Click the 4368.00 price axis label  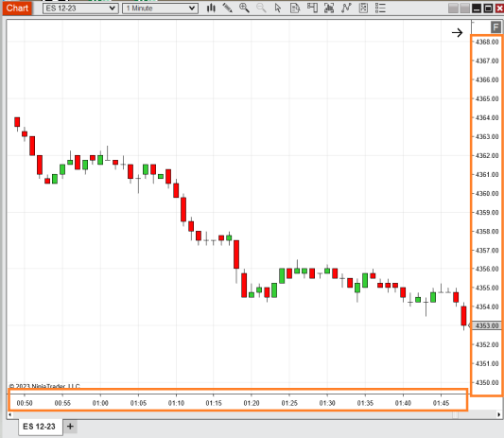pos(487,42)
